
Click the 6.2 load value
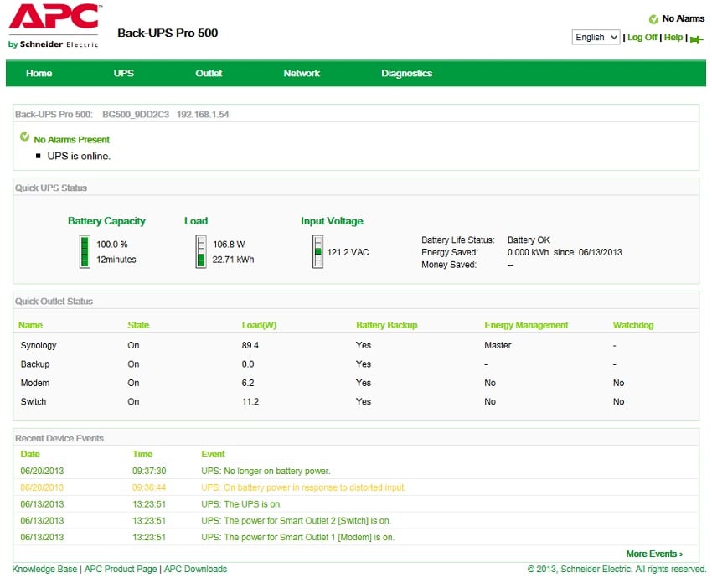point(248,383)
